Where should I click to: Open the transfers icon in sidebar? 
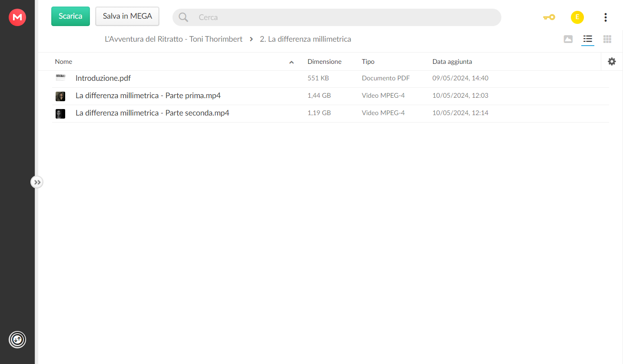17,340
